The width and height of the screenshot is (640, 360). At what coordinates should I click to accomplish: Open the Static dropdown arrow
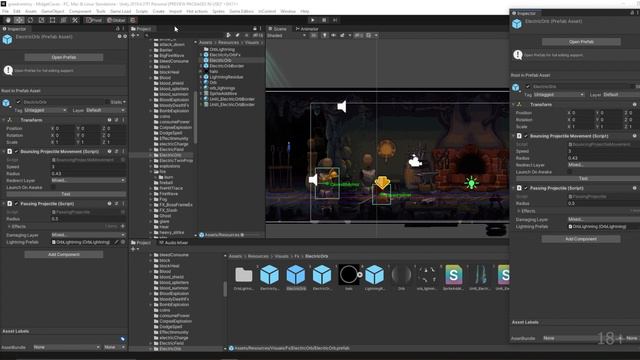click(x=124, y=102)
